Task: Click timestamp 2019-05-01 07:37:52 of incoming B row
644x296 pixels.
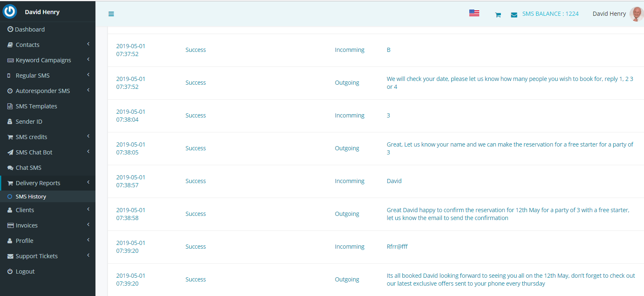Action: pyautogui.click(x=131, y=50)
